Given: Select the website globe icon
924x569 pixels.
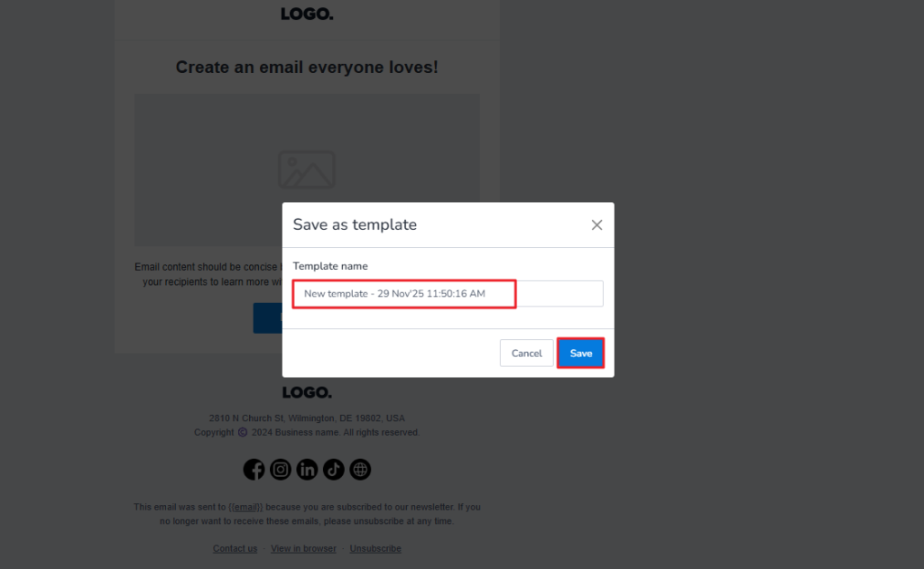Looking at the screenshot, I should coord(359,469).
